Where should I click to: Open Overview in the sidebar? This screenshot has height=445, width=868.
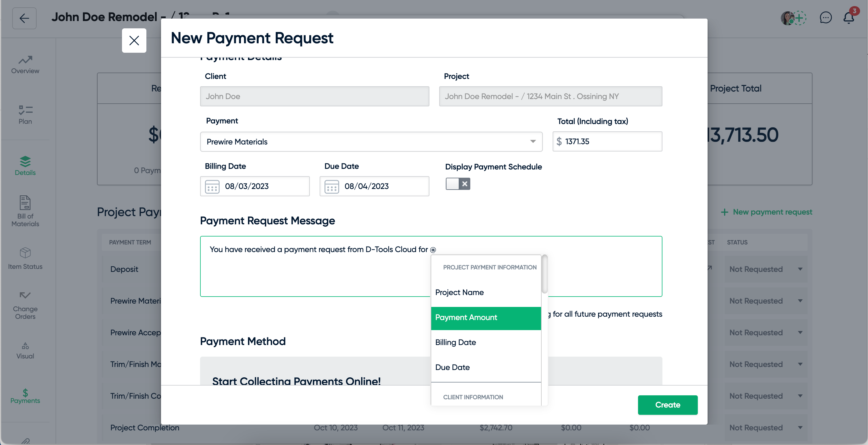[x=25, y=65]
